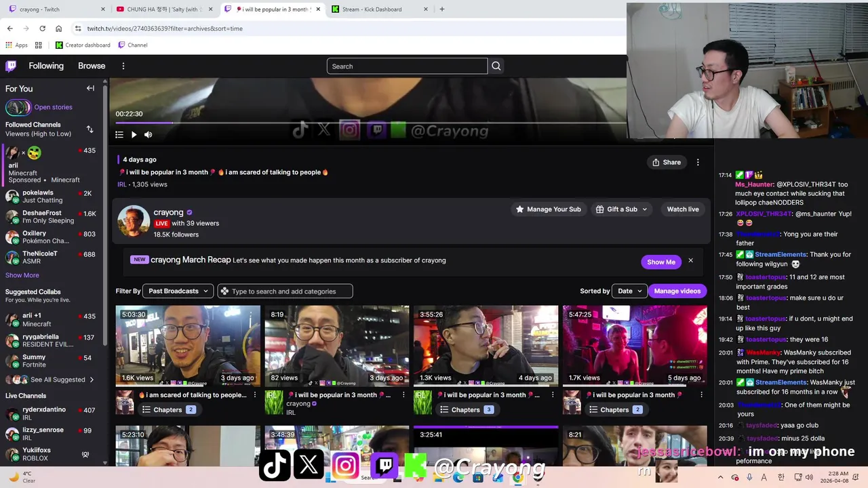Viewport: 868px width, 488px height.
Task: Click the Twitch logo home icon
Action: (x=11, y=66)
